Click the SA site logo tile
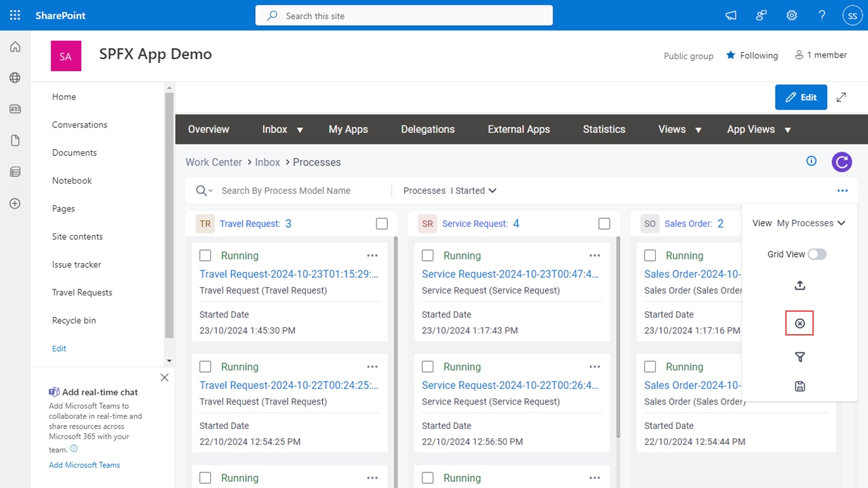The height and width of the screenshot is (488, 868). (x=66, y=56)
